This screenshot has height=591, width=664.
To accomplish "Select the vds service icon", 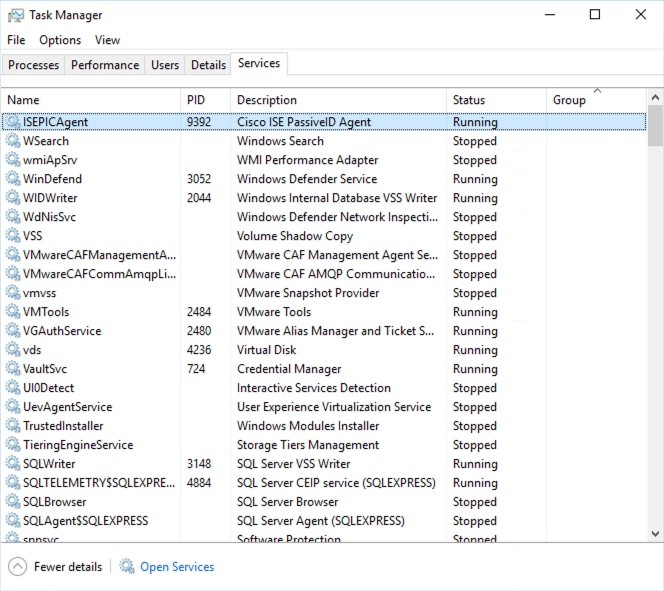I will (x=13, y=350).
